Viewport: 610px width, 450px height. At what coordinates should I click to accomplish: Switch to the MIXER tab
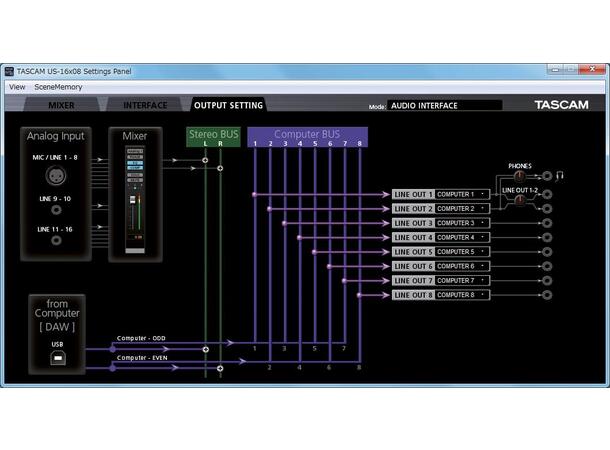[x=61, y=105]
